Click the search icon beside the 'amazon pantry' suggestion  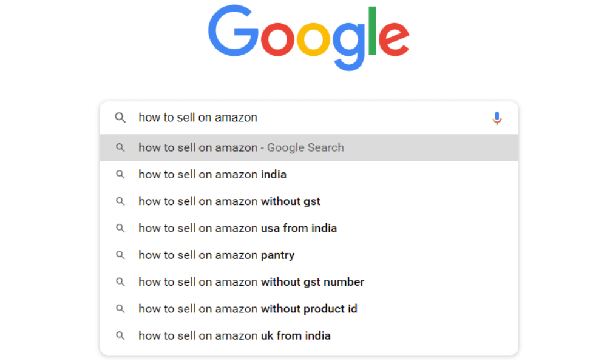click(120, 255)
